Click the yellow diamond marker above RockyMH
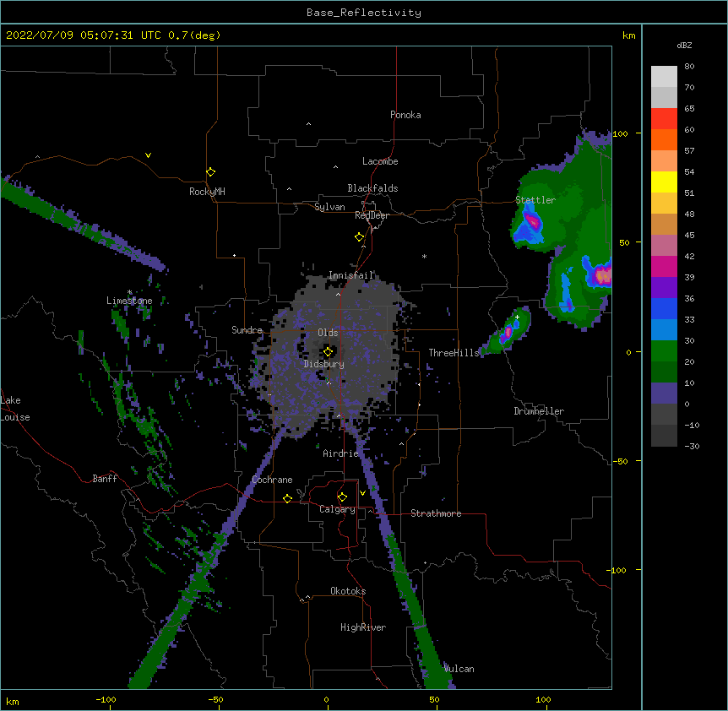This screenshot has width=728, height=711. (210, 172)
